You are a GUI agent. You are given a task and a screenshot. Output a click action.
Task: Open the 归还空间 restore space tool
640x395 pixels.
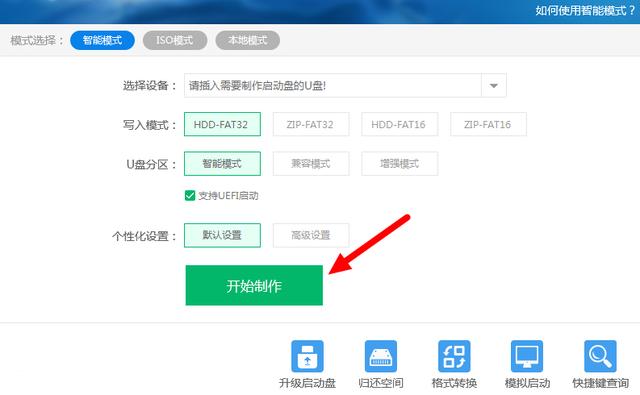pyautogui.click(x=380, y=364)
